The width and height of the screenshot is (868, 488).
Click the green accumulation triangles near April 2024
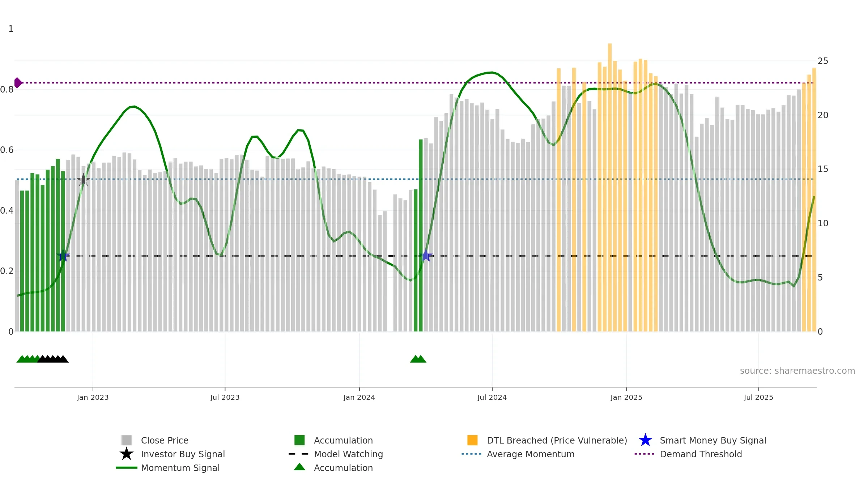coord(418,359)
